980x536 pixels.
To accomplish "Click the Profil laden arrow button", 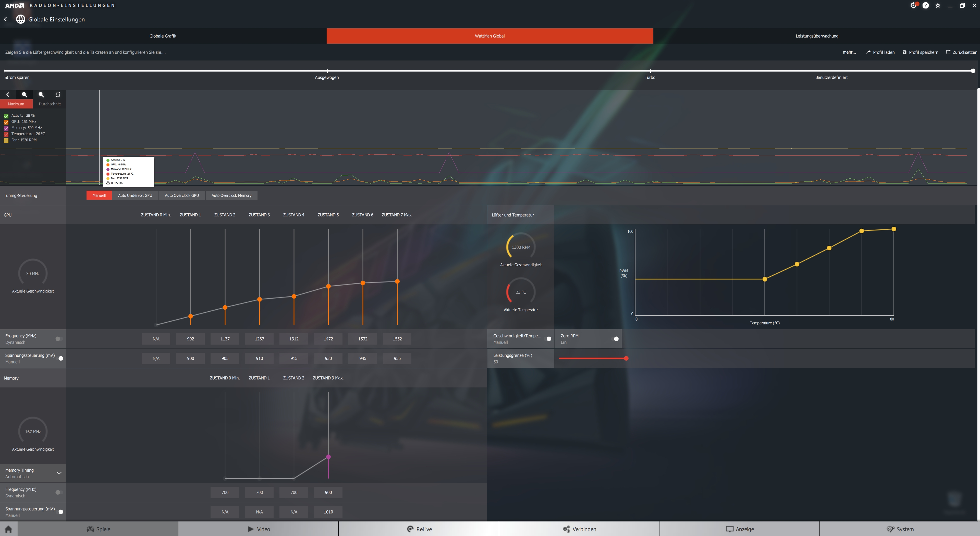I will pyautogui.click(x=880, y=52).
